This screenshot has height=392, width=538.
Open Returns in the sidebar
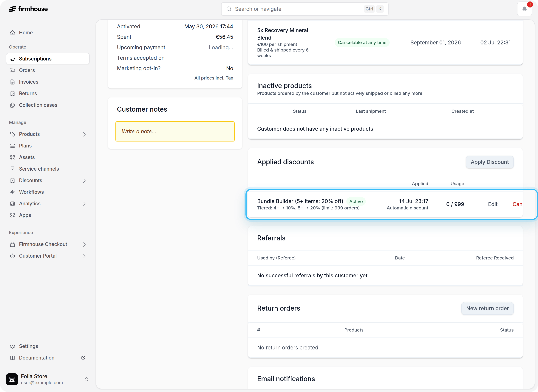pyautogui.click(x=48, y=94)
